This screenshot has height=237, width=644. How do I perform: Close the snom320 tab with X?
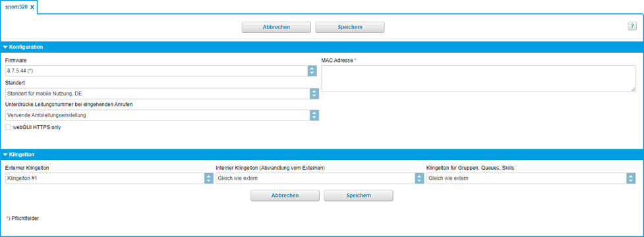click(32, 7)
